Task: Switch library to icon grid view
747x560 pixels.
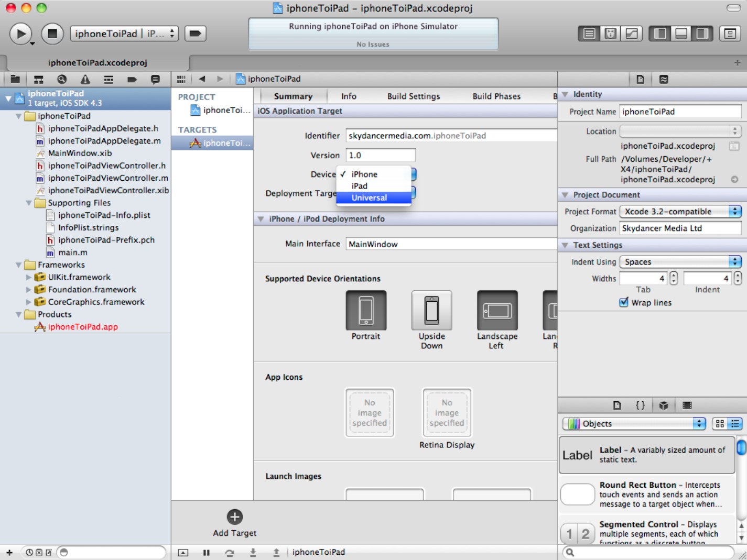Action: click(720, 424)
